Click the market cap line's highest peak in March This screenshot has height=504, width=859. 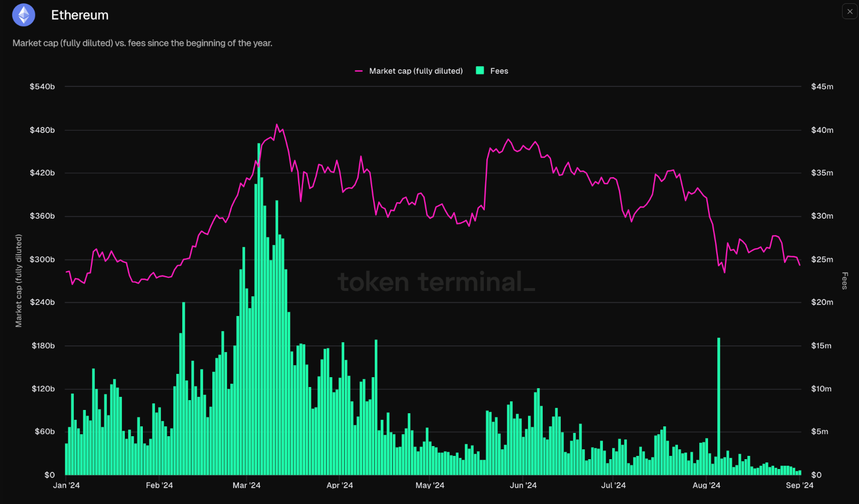pyautogui.click(x=277, y=125)
